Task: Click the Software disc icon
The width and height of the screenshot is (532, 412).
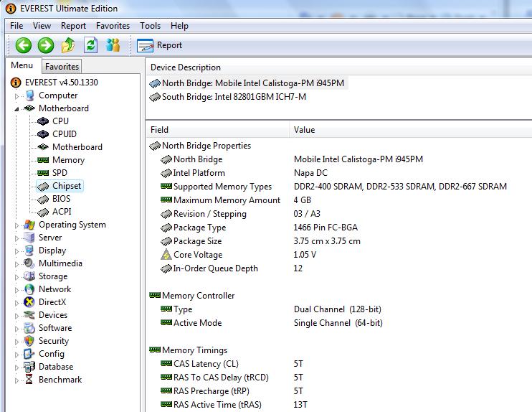Action: click(x=29, y=328)
